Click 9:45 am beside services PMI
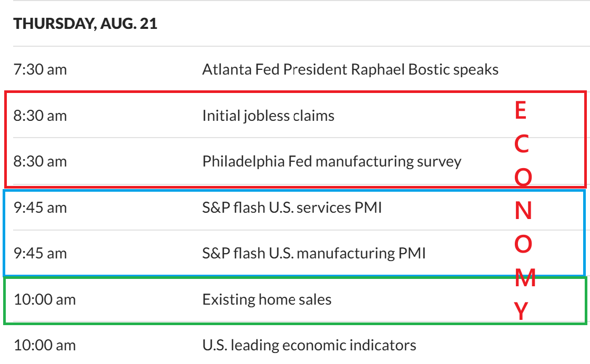 coord(40,207)
